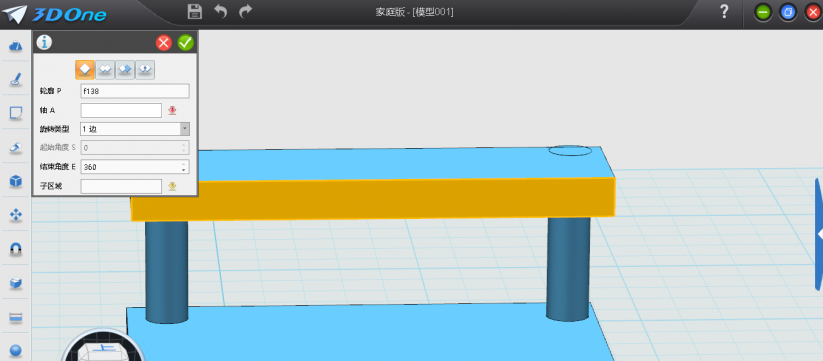
Task: Select the add boolean mode button
Action: [105, 69]
